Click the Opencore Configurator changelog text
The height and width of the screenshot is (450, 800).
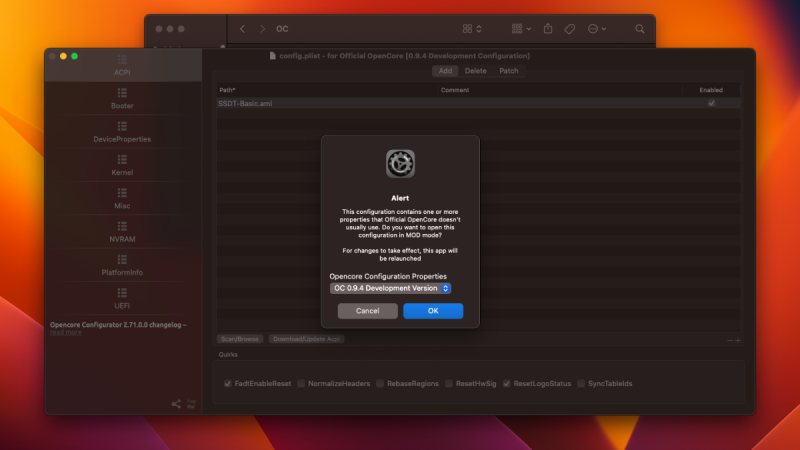(118, 324)
